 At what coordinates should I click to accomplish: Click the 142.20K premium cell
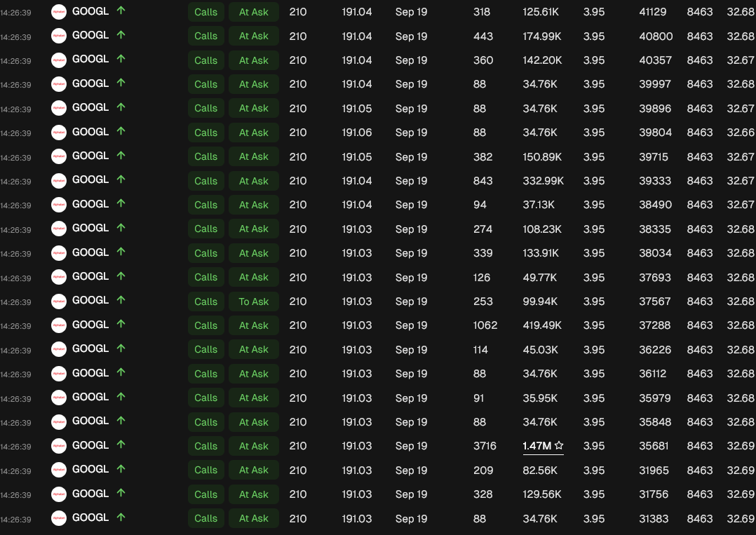pyautogui.click(x=542, y=60)
